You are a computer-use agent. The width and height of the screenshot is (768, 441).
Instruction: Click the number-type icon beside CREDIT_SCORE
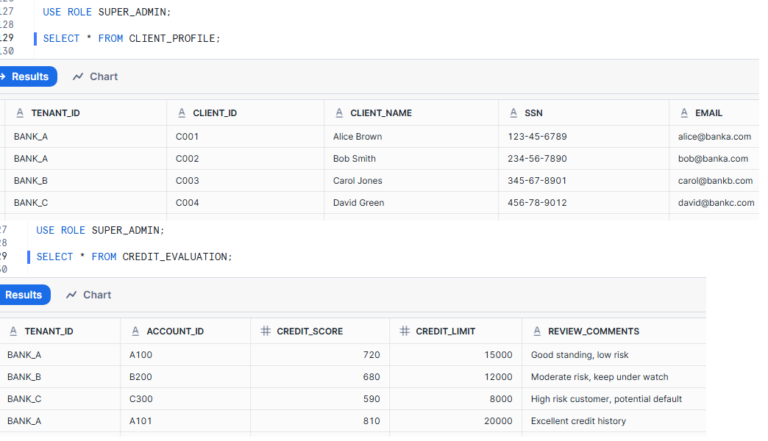click(266, 331)
